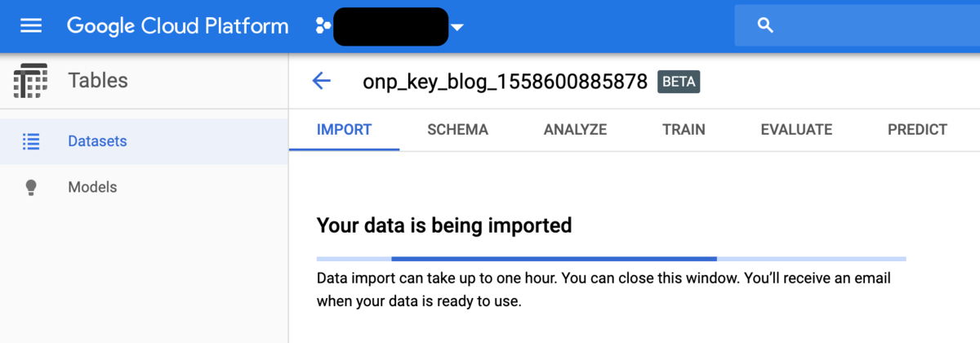Click the Models lightbulb icon
Viewport: 980px width, 343px height.
[31, 187]
